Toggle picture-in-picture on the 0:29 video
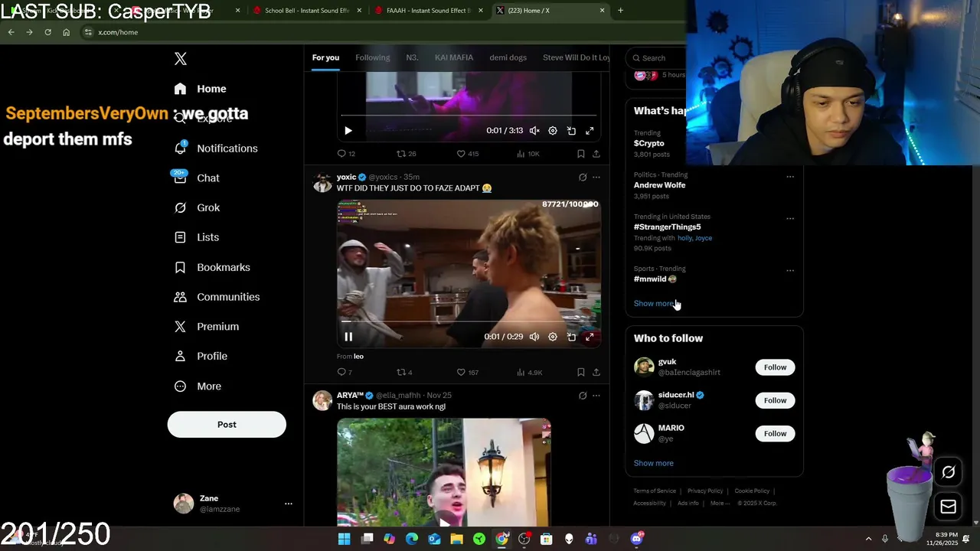Viewport: 980px width, 551px height. (571, 337)
